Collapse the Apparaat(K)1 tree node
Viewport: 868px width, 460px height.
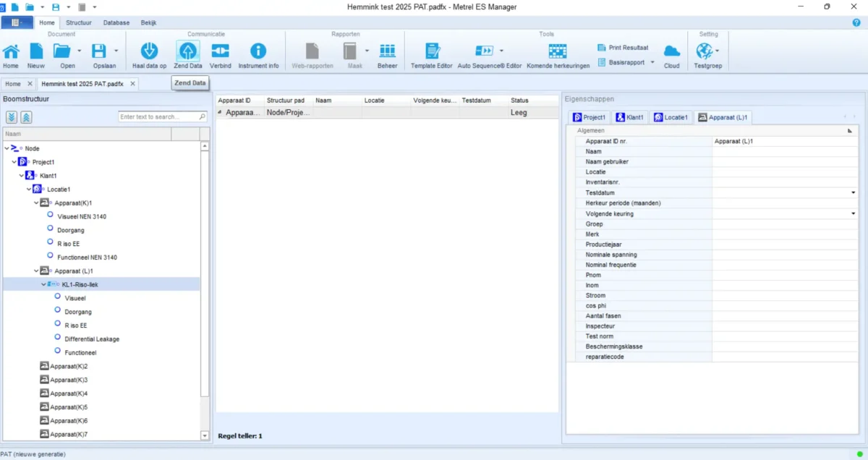coord(36,203)
